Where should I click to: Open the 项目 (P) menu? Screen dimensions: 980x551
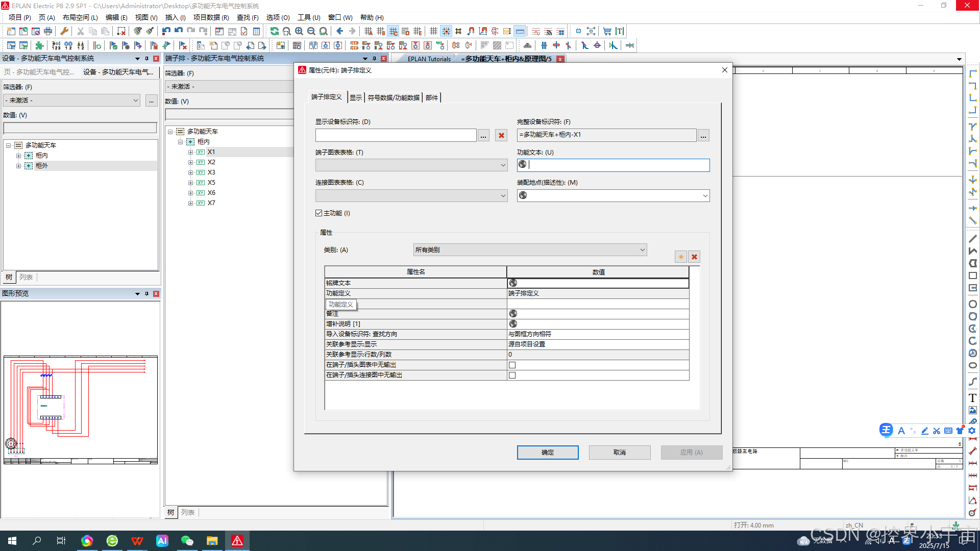click(20, 18)
